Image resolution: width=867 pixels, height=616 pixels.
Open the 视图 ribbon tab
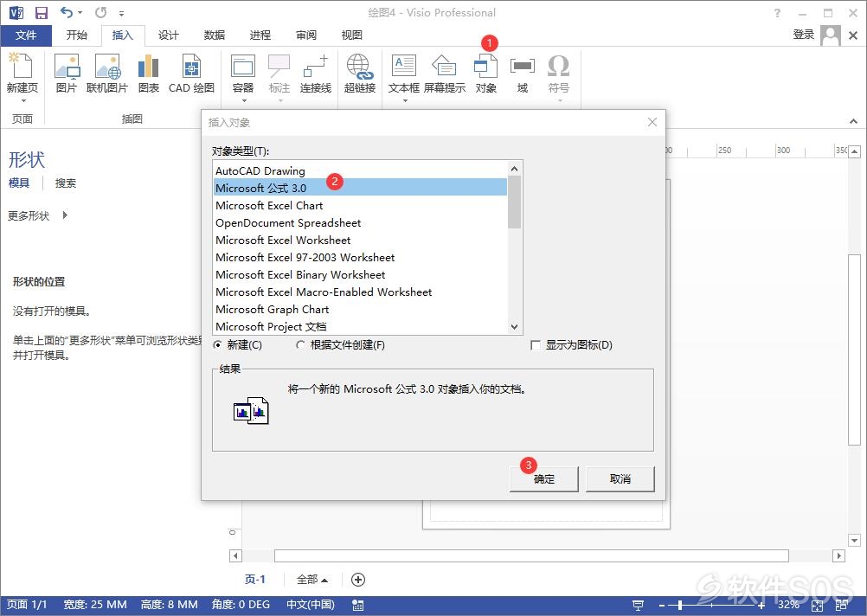click(352, 35)
